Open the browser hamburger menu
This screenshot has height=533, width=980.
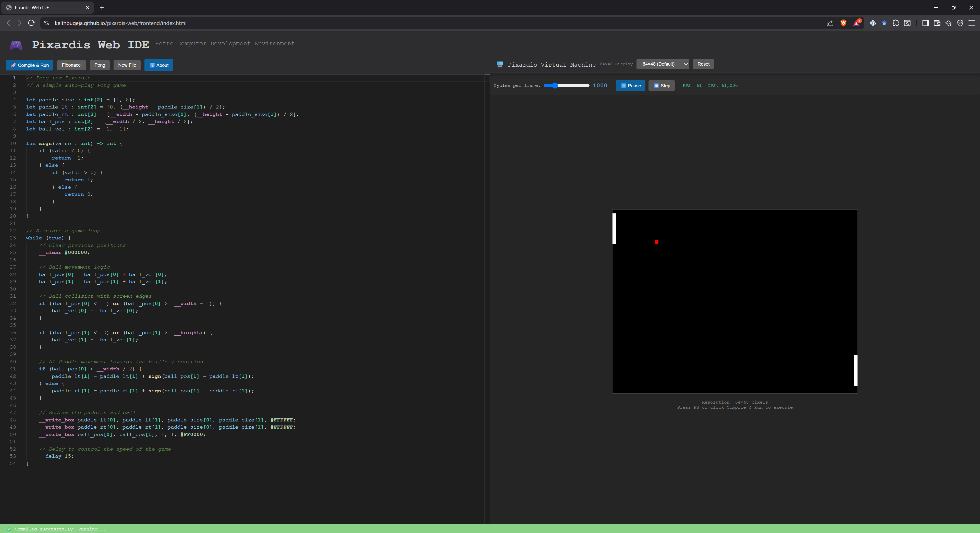coord(972,23)
